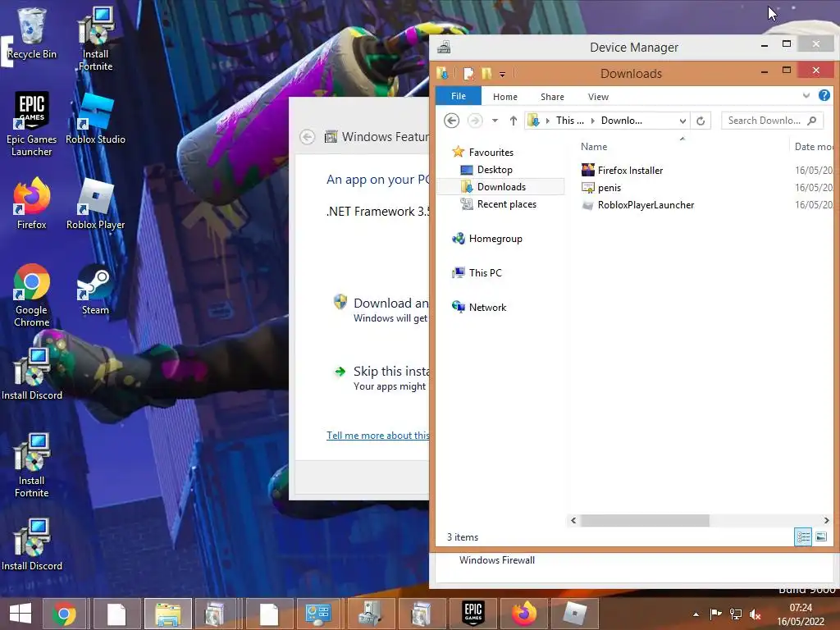Open the View ribbon tab
The height and width of the screenshot is (630, 840).
598,97
